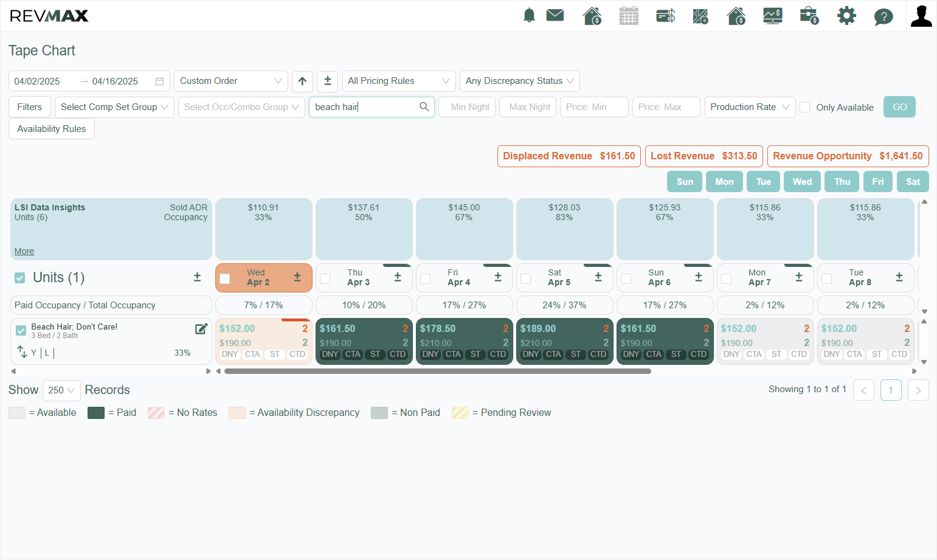Open the user profile icon

coord(921,16)
